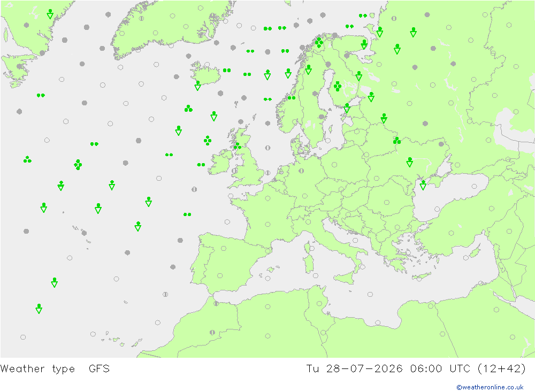Select the rain symbol over Scotland
The width and height of the screenshot is (535, 392).
point(238,146)
